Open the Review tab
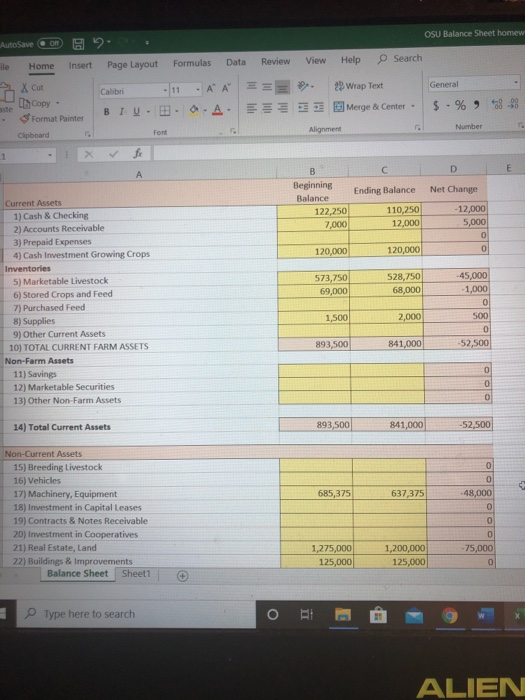Image resolution: width=525 pixels, height=700 pixels. pos(275,61)
